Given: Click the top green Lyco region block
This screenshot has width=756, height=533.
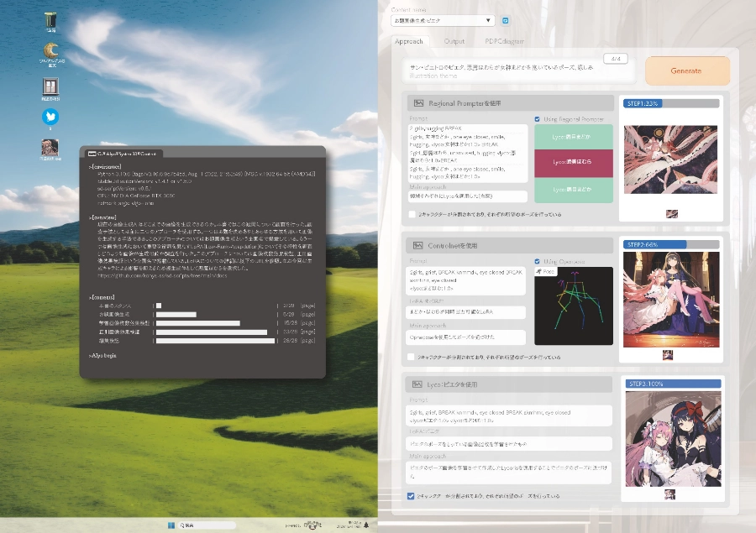Looking at the screenshot, I should point(573,137).
